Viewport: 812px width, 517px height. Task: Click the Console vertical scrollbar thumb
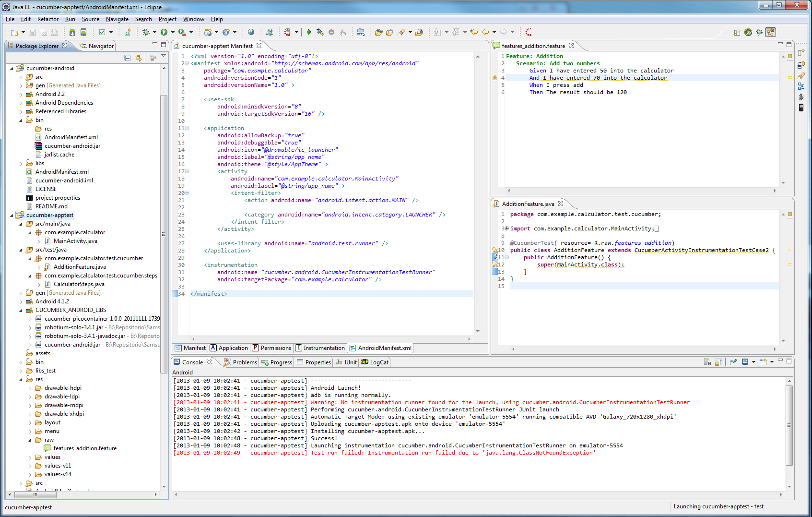pyautogui.click(x=789, y=425)
